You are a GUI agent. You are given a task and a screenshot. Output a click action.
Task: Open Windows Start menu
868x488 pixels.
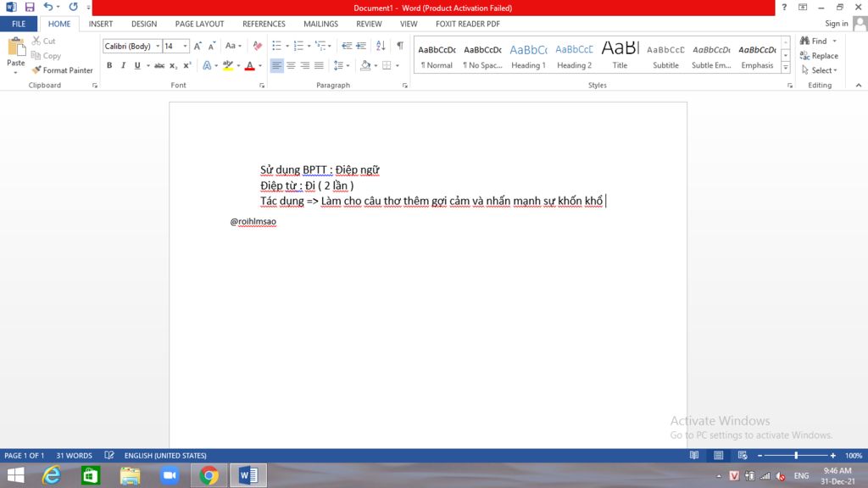(15, 475)
